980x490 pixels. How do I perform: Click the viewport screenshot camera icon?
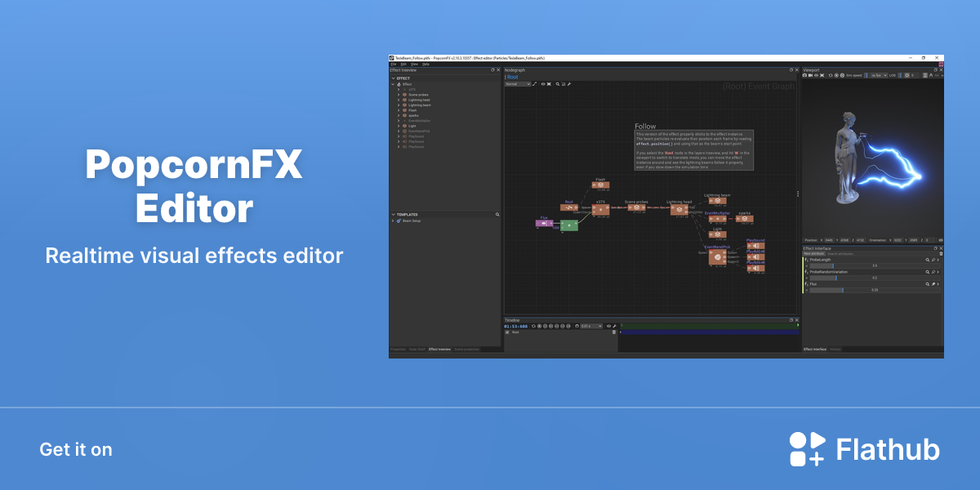click(804, 75)
